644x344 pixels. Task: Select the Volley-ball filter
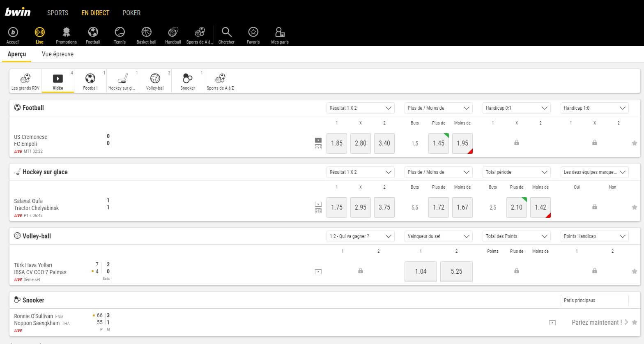[155, 81]
